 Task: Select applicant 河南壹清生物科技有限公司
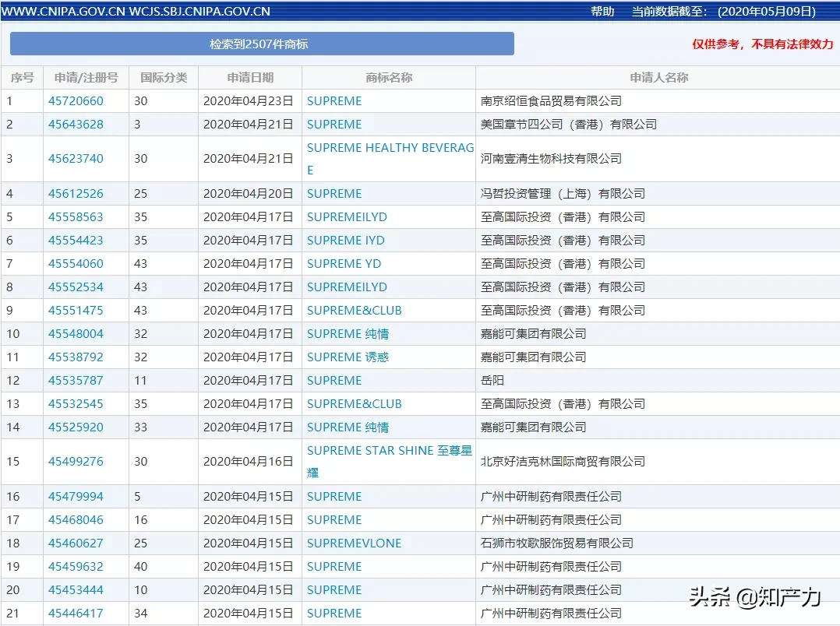click(551, 159)
